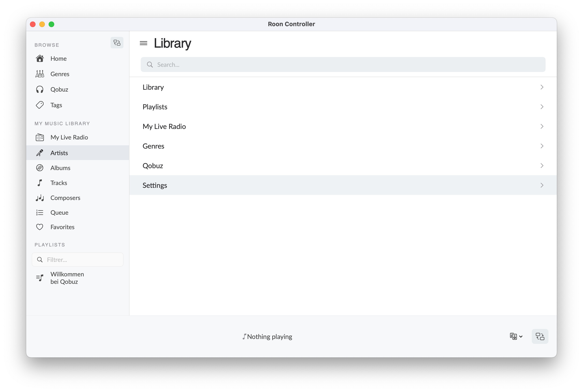
Task: Open the My Live Radio list row
Action: pyautogui.click(x=164, y=126)
